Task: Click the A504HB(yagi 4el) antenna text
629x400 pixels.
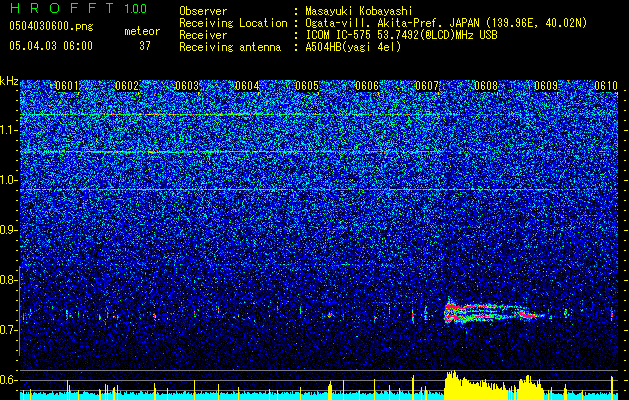Action: [353, 47]
